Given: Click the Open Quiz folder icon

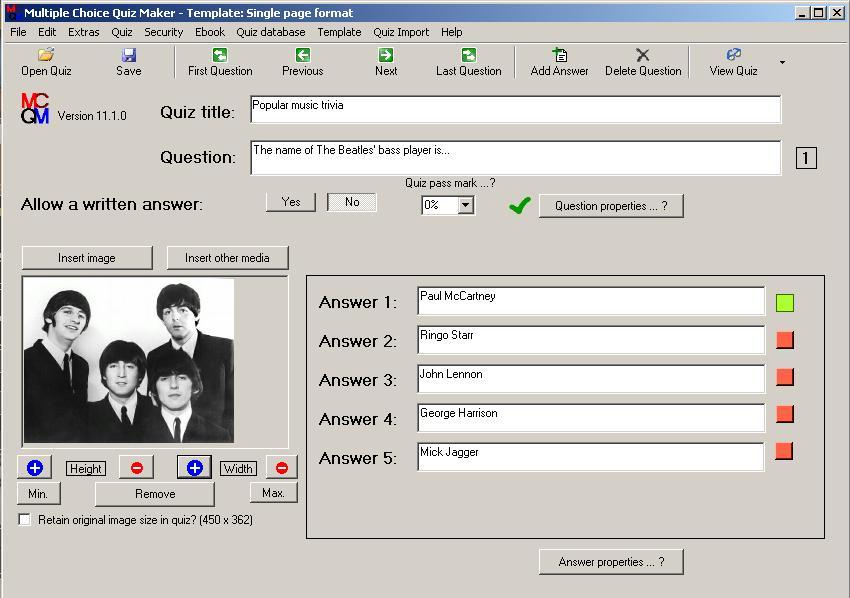Looking at the screenshot, I should (46, 54).
